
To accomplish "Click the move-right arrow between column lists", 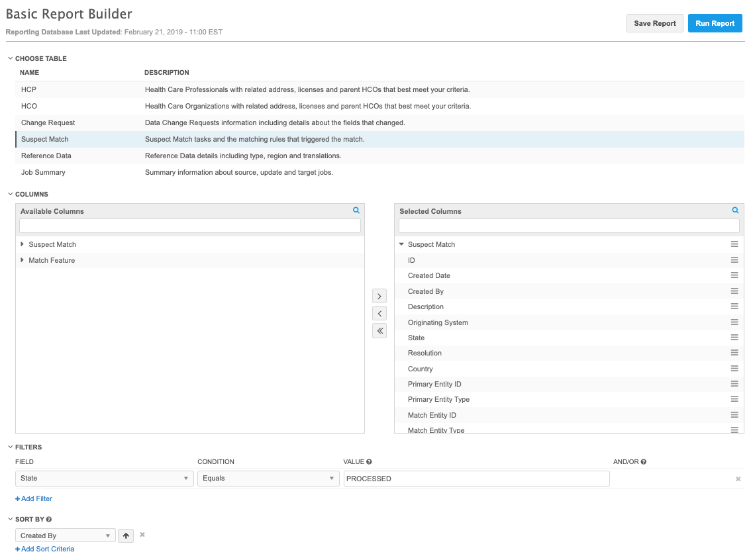I will pyautogui.click(x=379, y=296).
